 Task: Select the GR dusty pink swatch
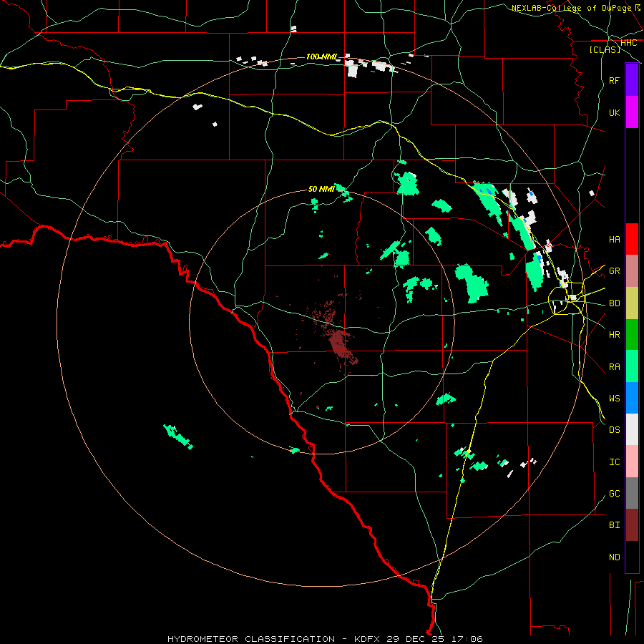tap(632, 270)
